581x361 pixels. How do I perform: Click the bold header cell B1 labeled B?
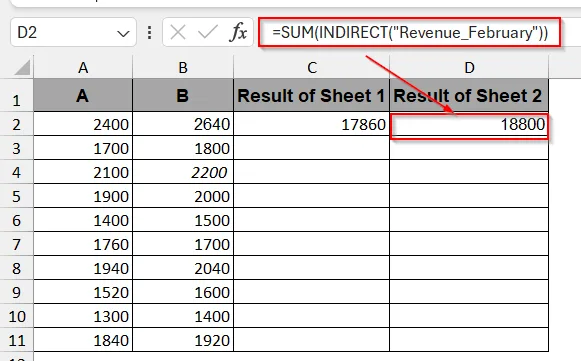183,95
